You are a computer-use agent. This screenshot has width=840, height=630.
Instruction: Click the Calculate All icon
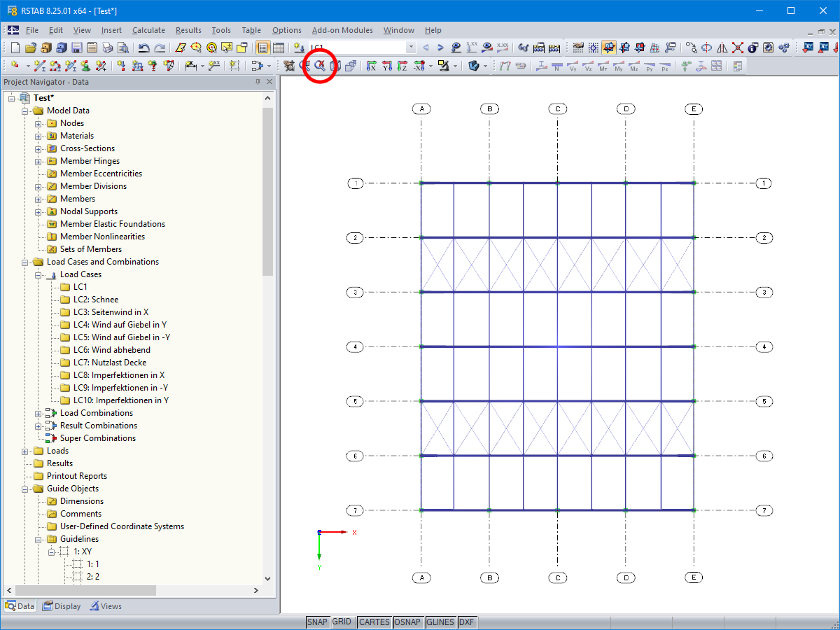(x=785, y=47)
